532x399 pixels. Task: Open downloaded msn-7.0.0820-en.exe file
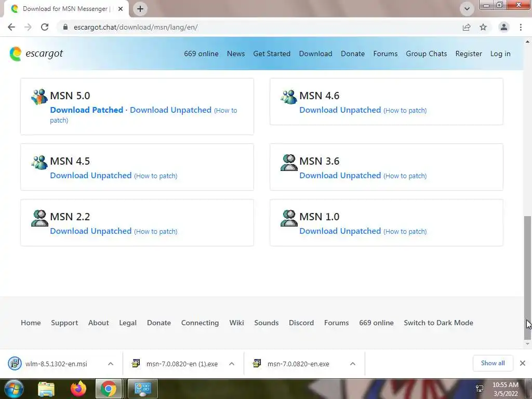pos(298,364)
